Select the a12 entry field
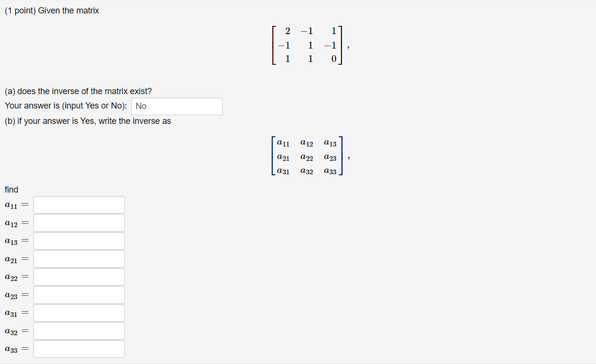The height and width of the screenshot is (364, 596). click(x=78, y=222)
